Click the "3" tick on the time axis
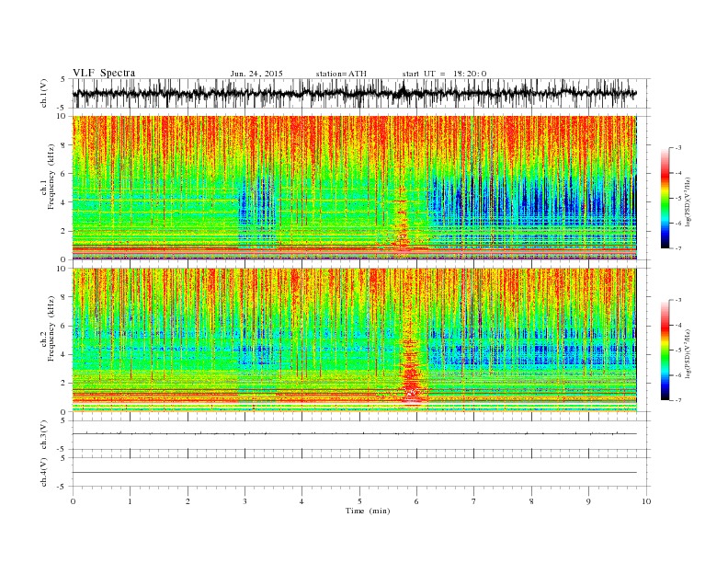Screen dimensions: 728x563 [x=245, y=501]
